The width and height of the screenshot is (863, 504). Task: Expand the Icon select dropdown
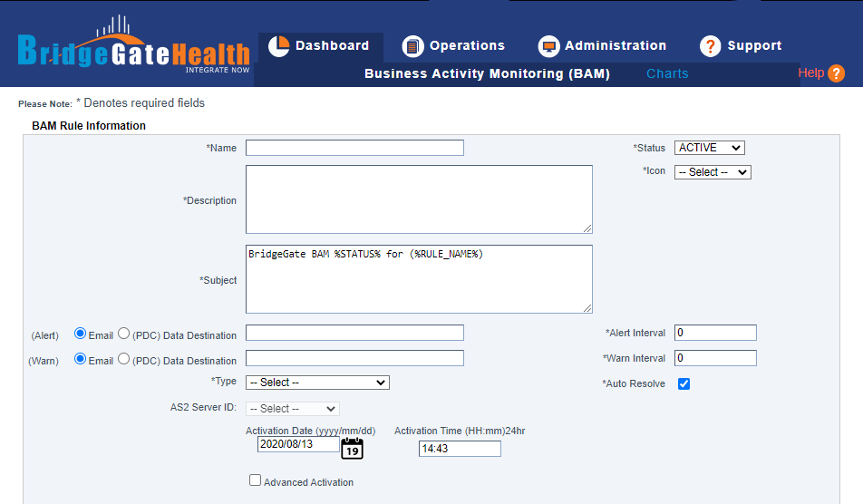(713, 172)
